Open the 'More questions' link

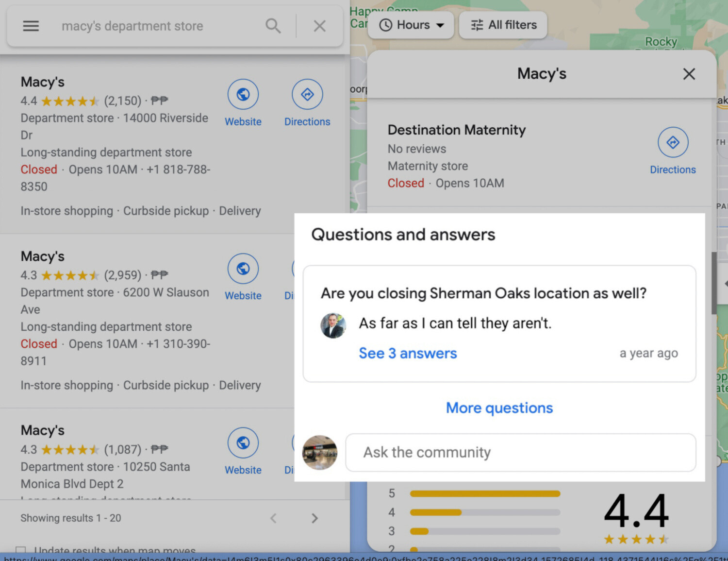tap(499, 408)
